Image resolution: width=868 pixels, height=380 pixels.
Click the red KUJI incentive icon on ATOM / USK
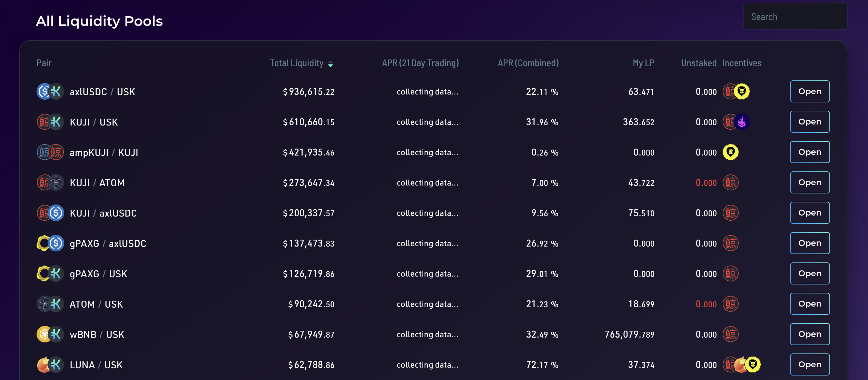(730, 304)
